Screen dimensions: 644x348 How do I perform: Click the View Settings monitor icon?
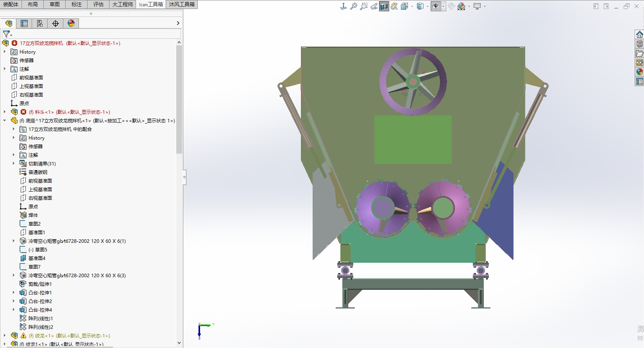pyautogui.click(x=477, y=6)
